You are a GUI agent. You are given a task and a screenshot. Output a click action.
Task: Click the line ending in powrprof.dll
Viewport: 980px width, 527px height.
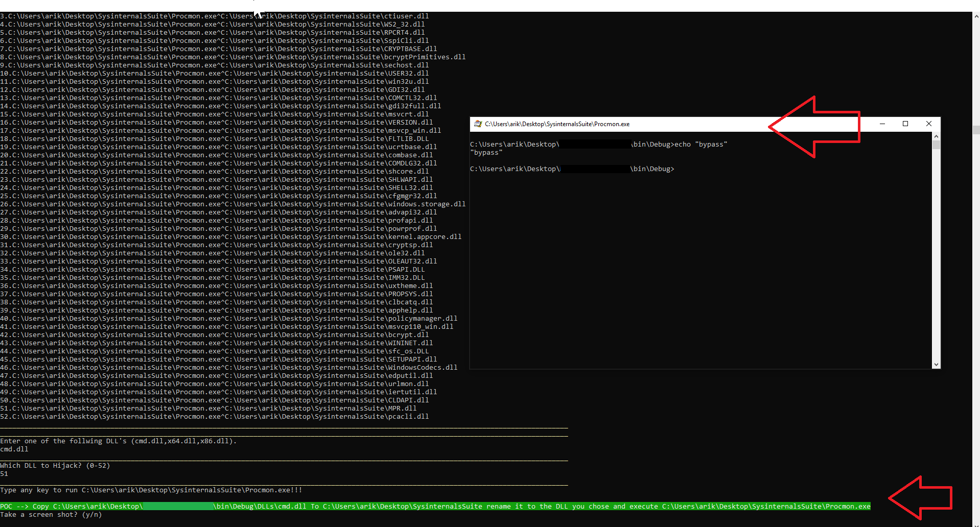219,229
